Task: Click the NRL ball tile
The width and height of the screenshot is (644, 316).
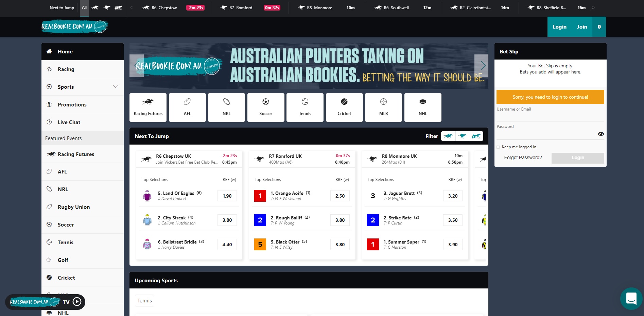Action: (x=226, y=107)
